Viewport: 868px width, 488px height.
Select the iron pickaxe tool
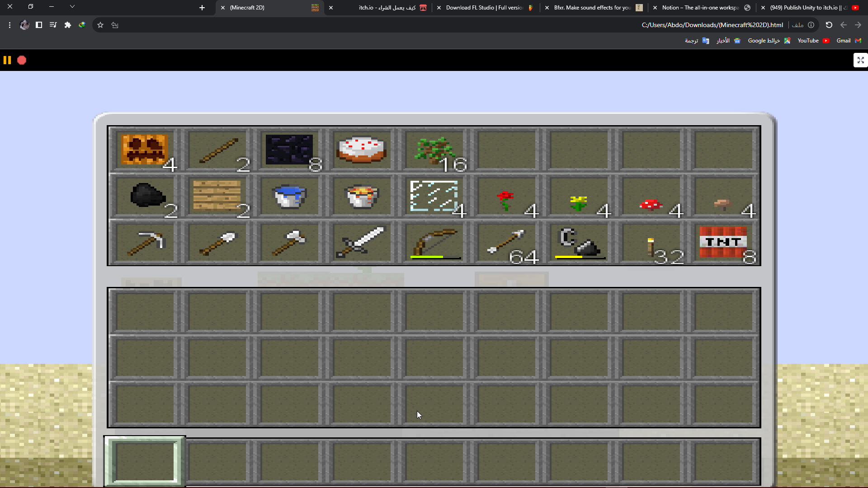pos(146,243)
